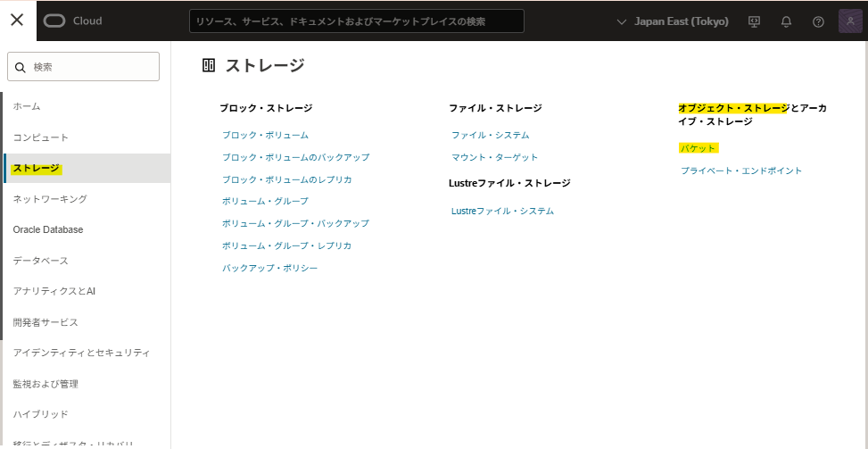Select ネットワーキング in the sidebar
Viewport: 868px width, 449px height.
pyautogui.click(x=50, y=199)
